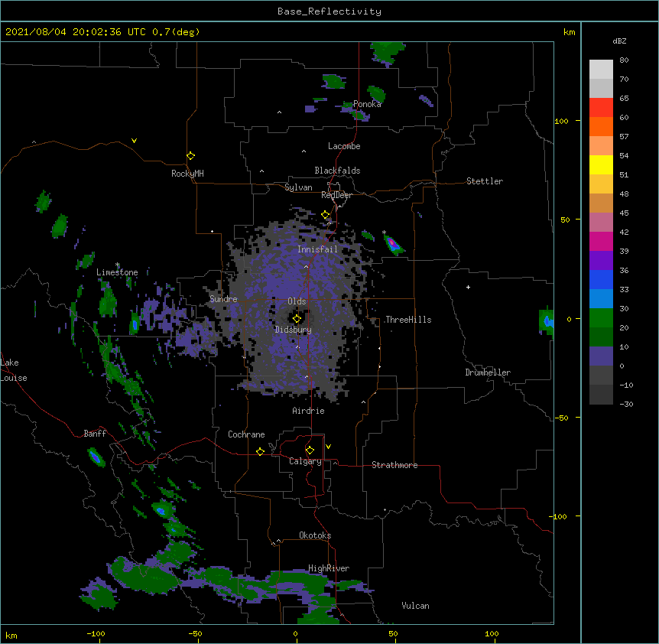Screen dimensions: 659x644
Task: Click the yellow diamond marker near RockyMH
Action: pos(190,156)
